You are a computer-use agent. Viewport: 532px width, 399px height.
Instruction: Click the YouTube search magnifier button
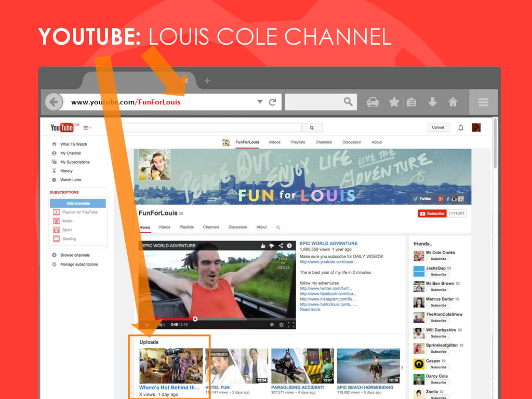(x=312, y=128)
